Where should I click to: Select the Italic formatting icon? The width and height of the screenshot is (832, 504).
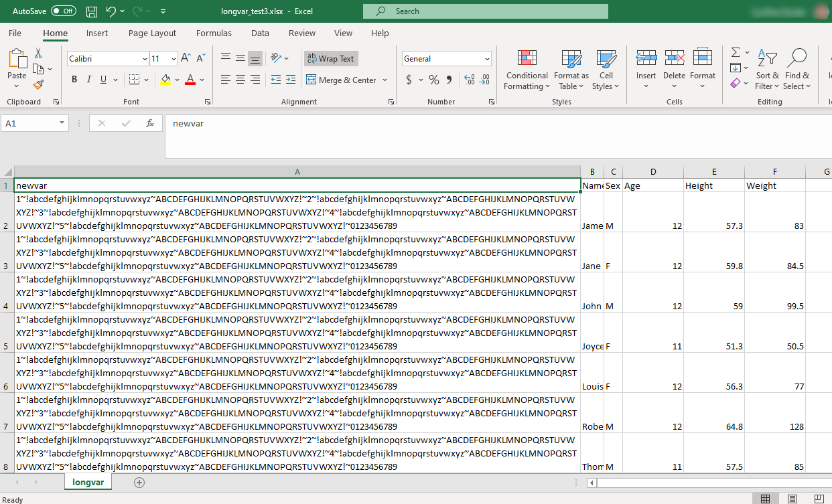[x=89, y=79]
